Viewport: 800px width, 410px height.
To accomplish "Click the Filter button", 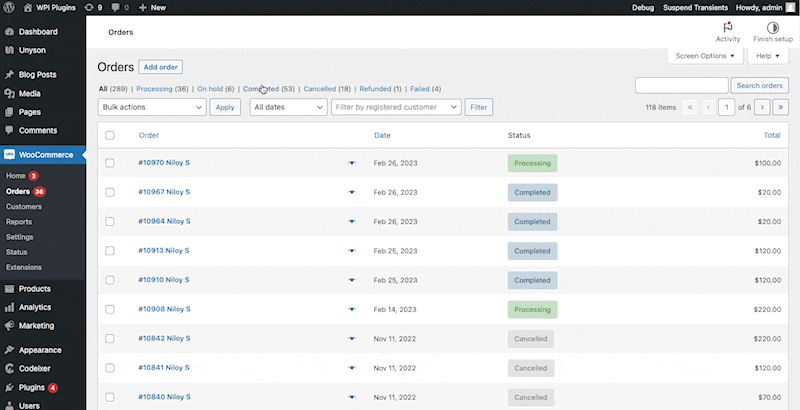I will 479,107.
